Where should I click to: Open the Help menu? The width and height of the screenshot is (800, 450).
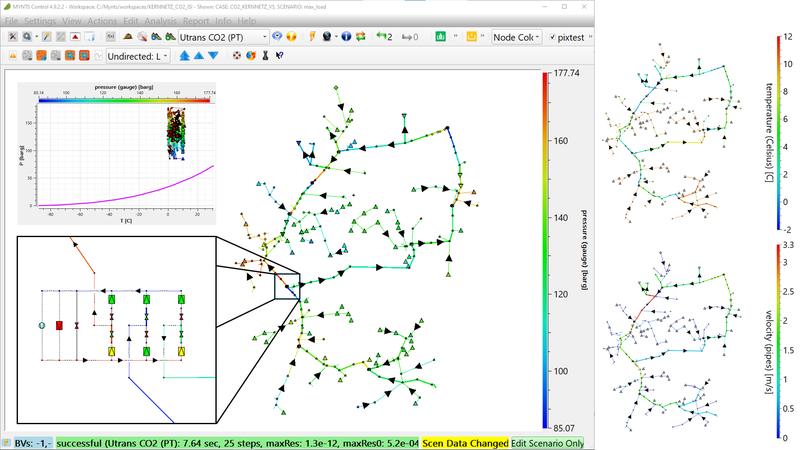247,21
